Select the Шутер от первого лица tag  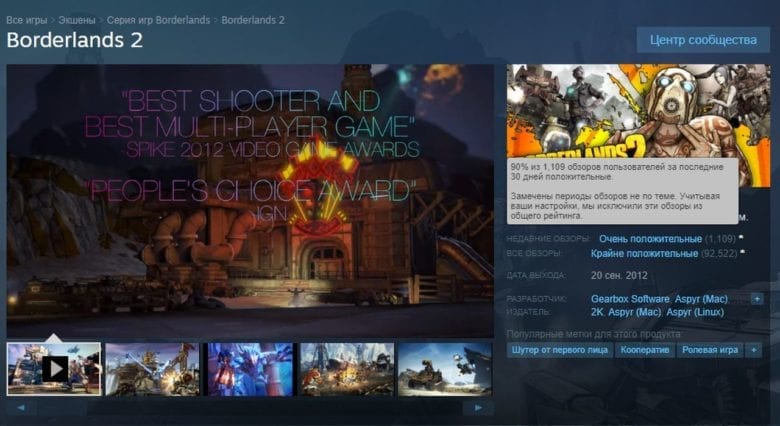(x=560, y=350)
